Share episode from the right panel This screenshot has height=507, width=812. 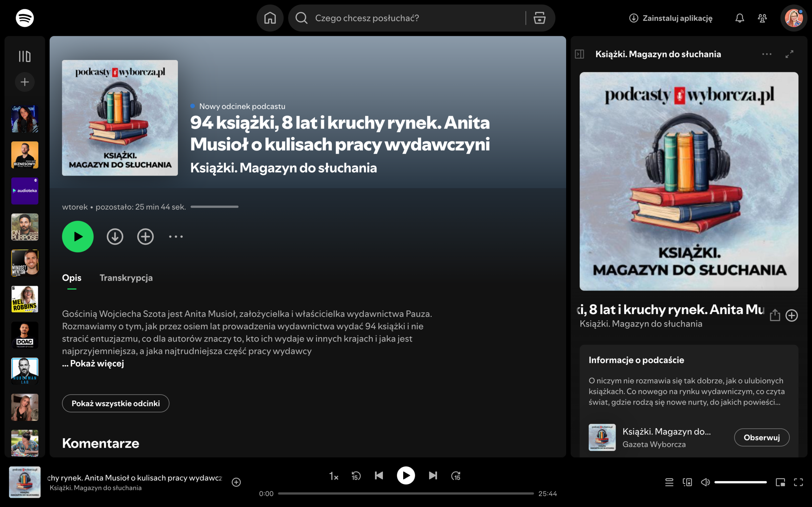(x=775, y=315)
